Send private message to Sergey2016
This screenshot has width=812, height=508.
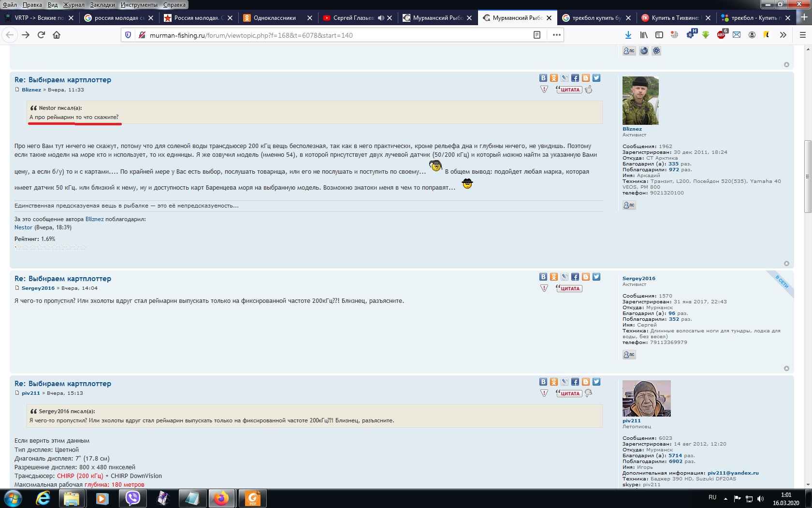click(629, 355)
